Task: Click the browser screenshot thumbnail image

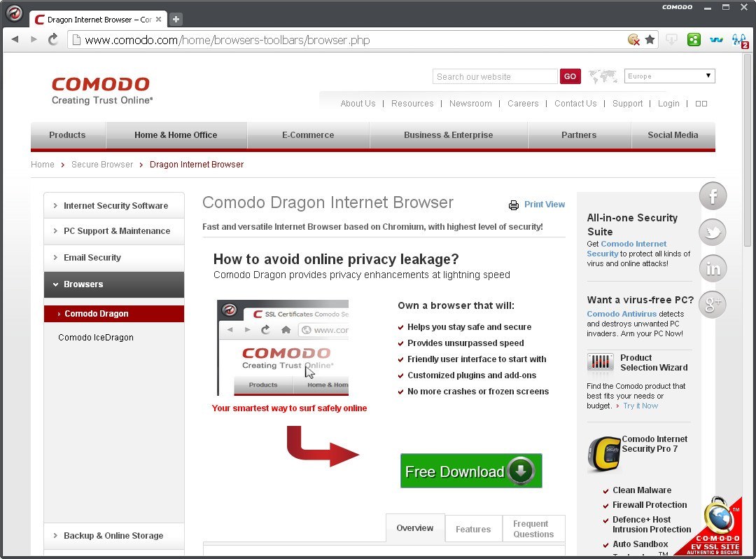Action: click(x=283, y=347)
